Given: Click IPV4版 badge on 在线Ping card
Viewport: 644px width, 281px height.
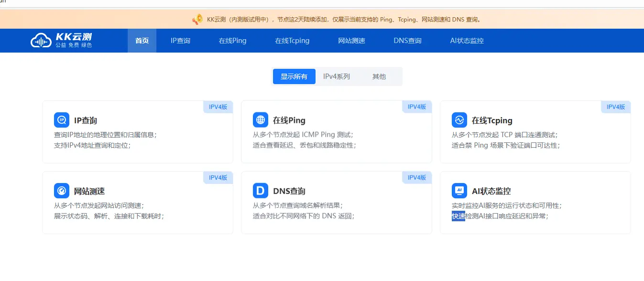Looking at the screenshot, I should point(417,107).
